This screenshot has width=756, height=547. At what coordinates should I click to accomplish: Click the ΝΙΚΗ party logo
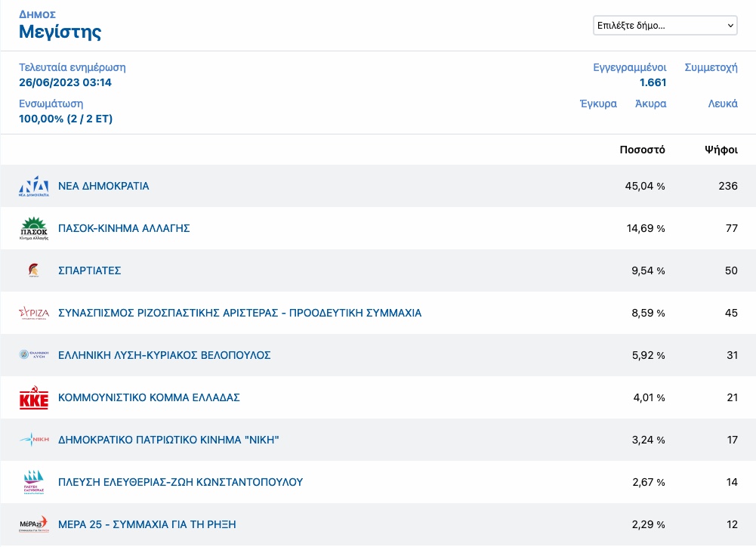pyautogui.click(x=34, y=440)
